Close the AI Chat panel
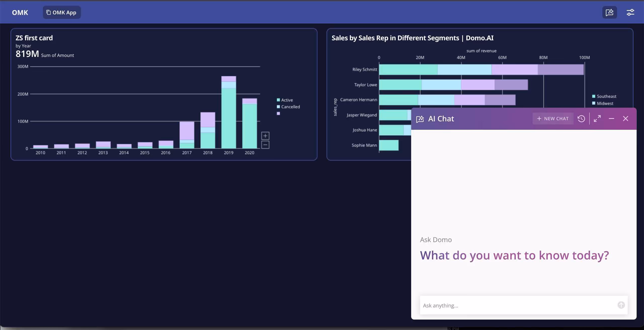 [625, 119]
